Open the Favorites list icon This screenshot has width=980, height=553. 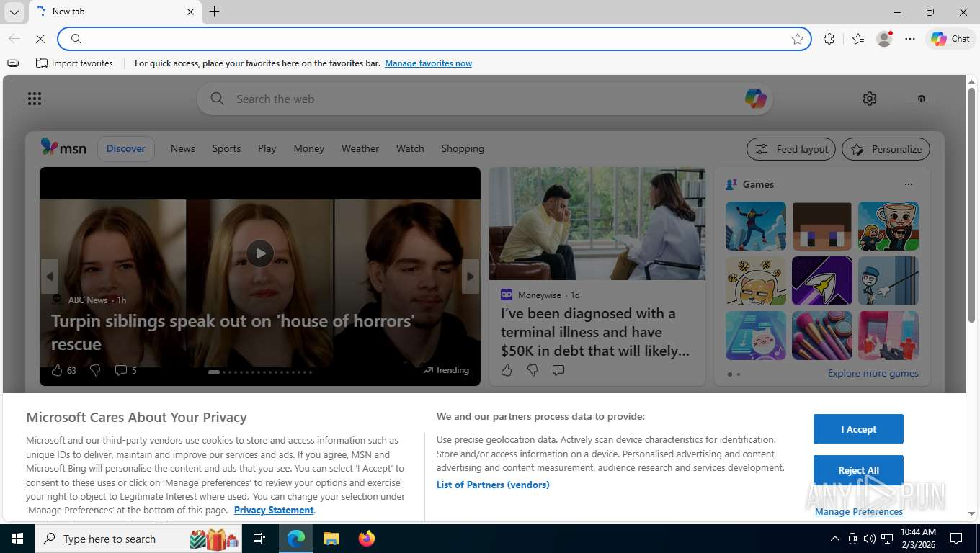tap(857, 39)
